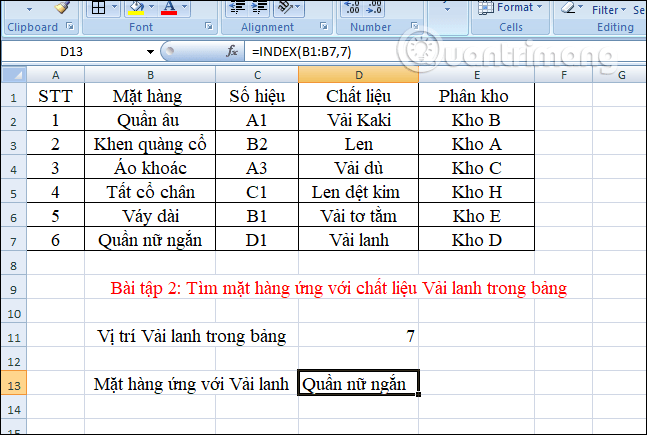Click the 'Vải tơ tằm' cell
This screenshot has height=435, width=647.
point(359,215)
